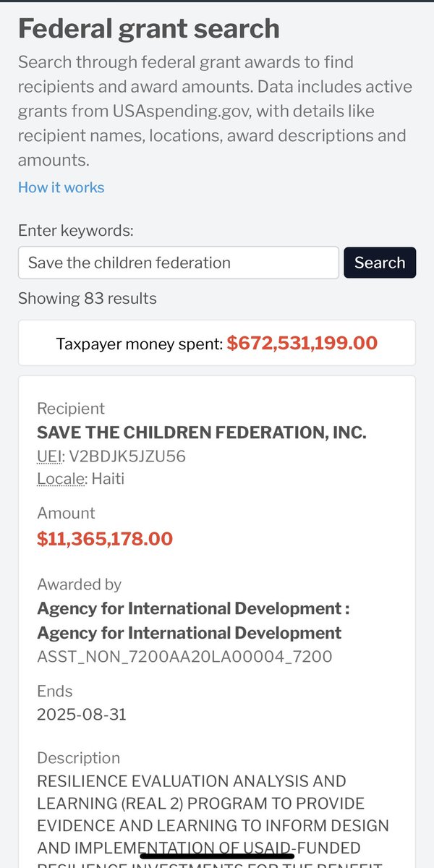Click the Enter keywords label

[x=76, y=231]
